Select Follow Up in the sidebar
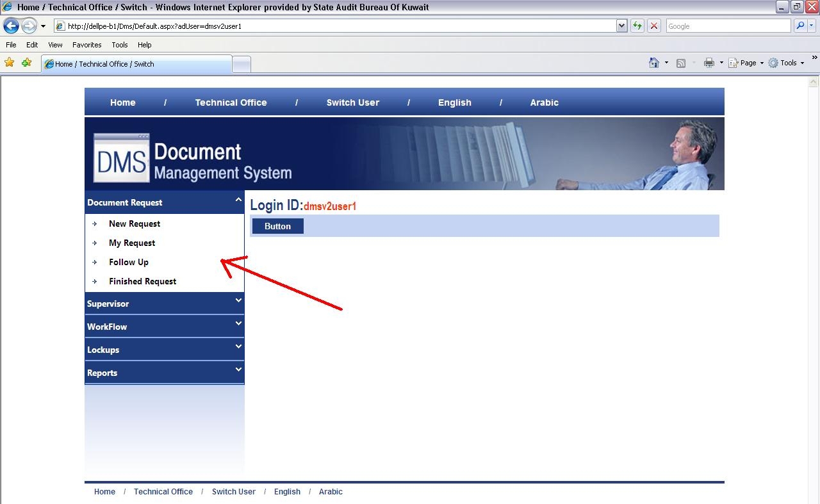 coord(129,262)
